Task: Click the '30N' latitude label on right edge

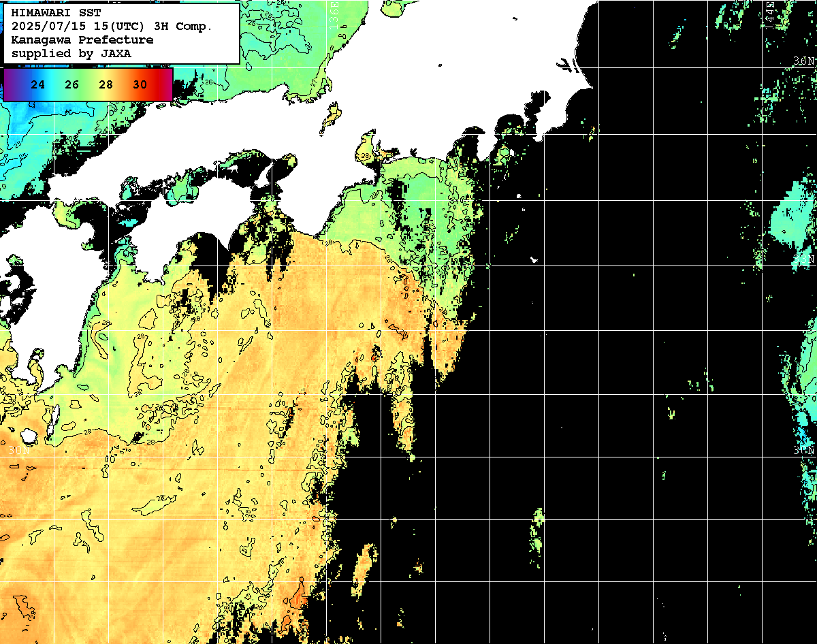Action: pyautogui.click(x=805, y=451)
